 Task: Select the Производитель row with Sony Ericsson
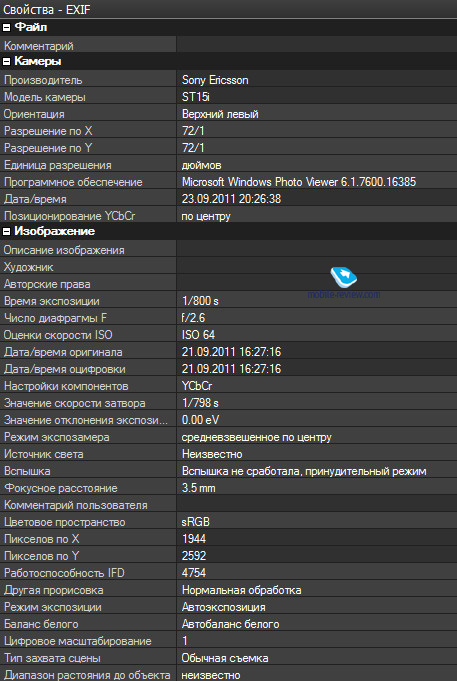coord(228,80)
